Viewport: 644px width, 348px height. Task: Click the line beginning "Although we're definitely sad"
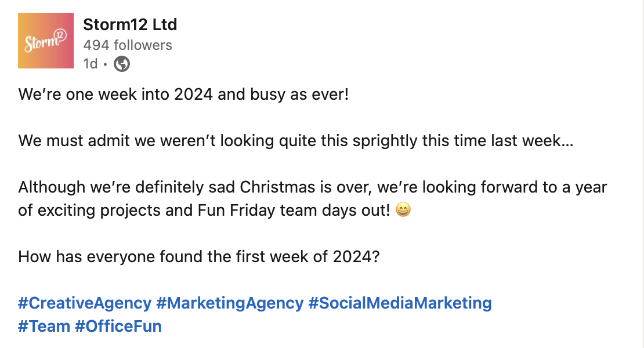(x=313, y=187)
